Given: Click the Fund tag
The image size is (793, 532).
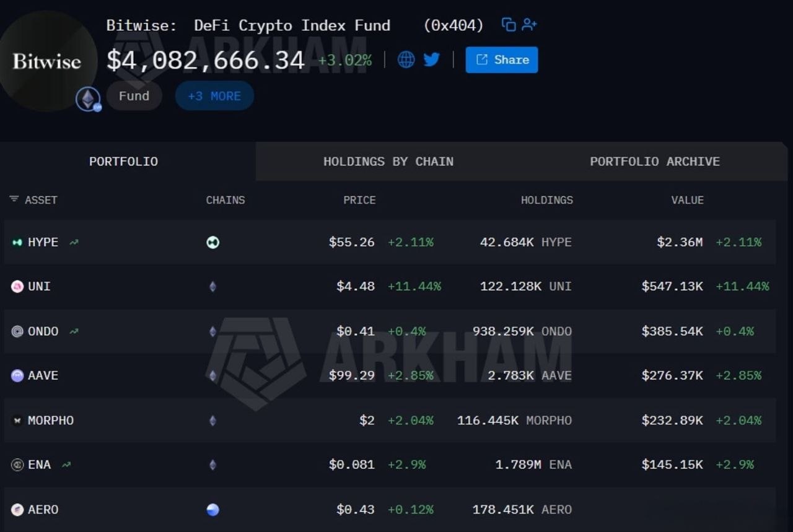Looking at the screenshot, I should pyautogui.click(x=134, y=96).
